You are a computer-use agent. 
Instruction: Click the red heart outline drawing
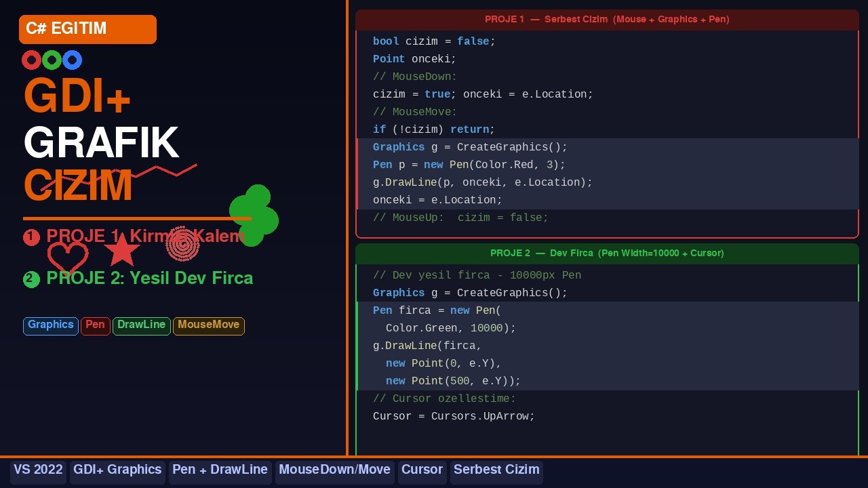point(68,258)
